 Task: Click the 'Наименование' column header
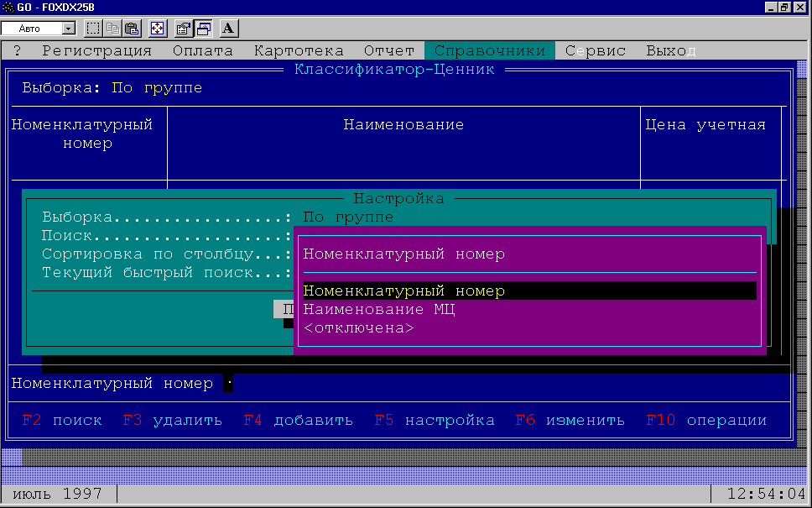[404, 125]
